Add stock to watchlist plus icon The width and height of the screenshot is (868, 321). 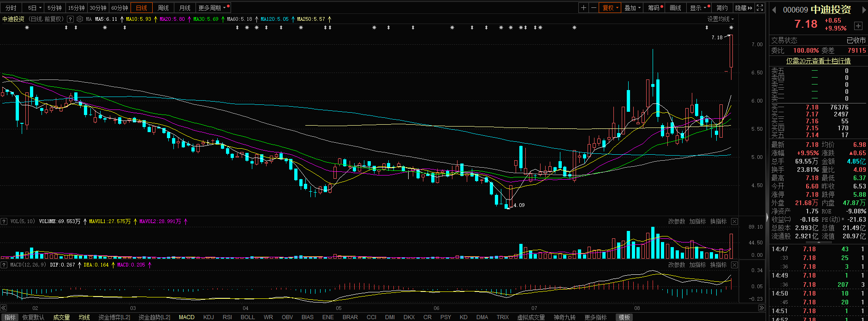(858, 26)
